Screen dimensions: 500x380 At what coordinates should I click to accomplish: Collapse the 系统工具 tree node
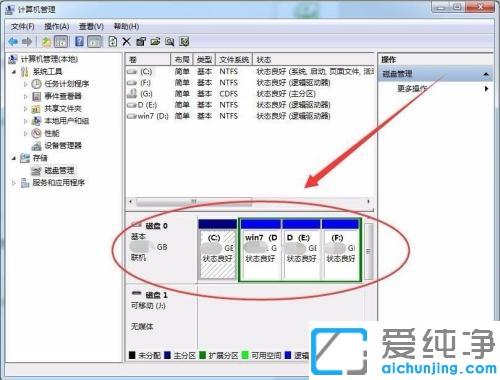(14, 72)
